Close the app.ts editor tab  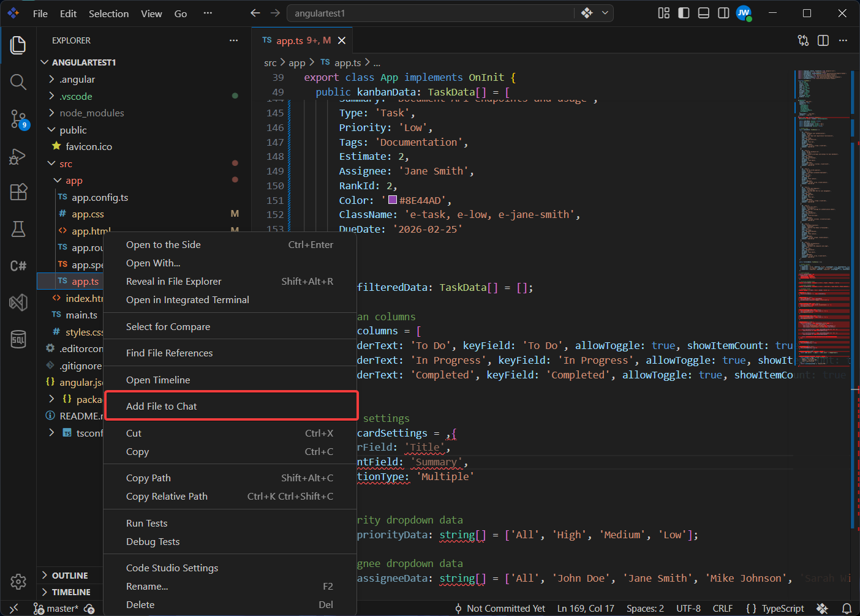tap(342, 40)
